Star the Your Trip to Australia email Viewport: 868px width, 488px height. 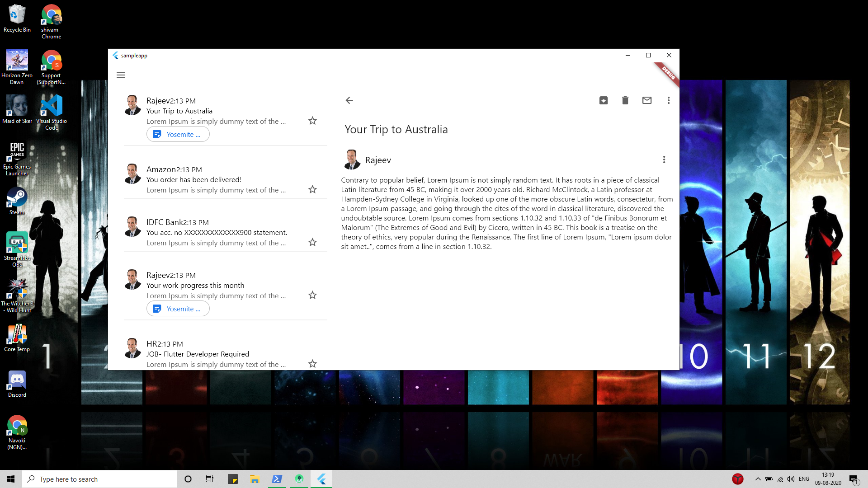pos(312,121)
